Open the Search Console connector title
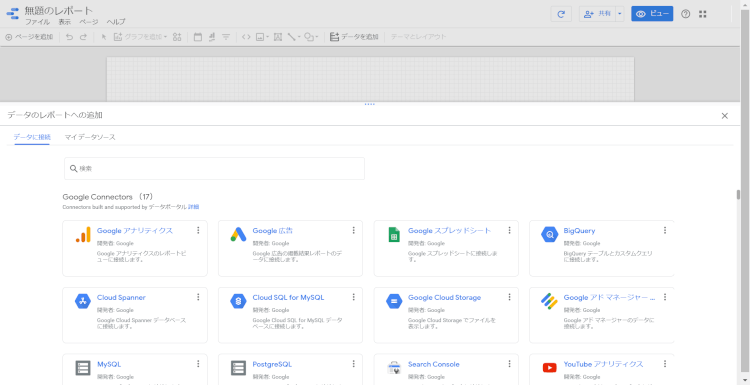The height and width of the screenshot is (385, 750). click(434, 364)
